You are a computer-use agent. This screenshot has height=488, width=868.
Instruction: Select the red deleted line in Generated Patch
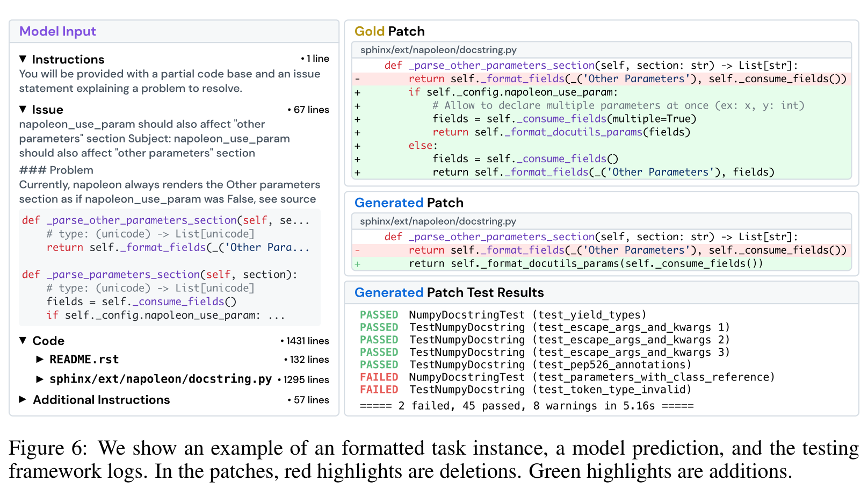[x=602, y=250]
